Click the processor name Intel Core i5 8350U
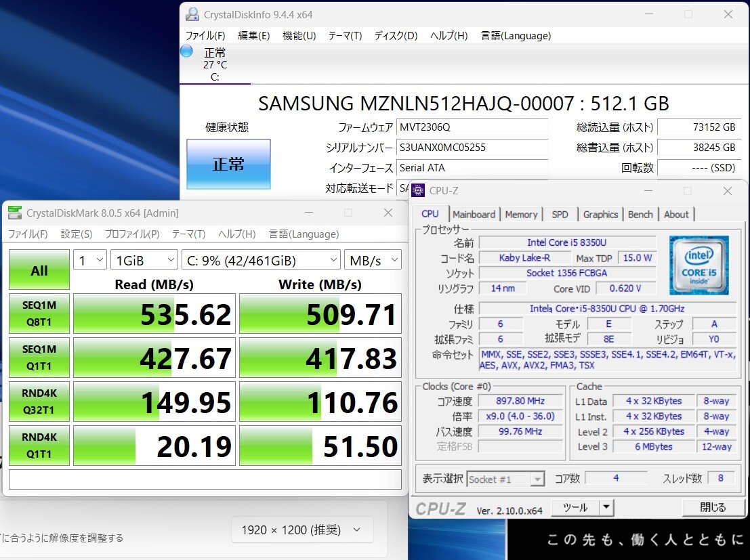This screenshot has width=750, height=560. (567, 242)
